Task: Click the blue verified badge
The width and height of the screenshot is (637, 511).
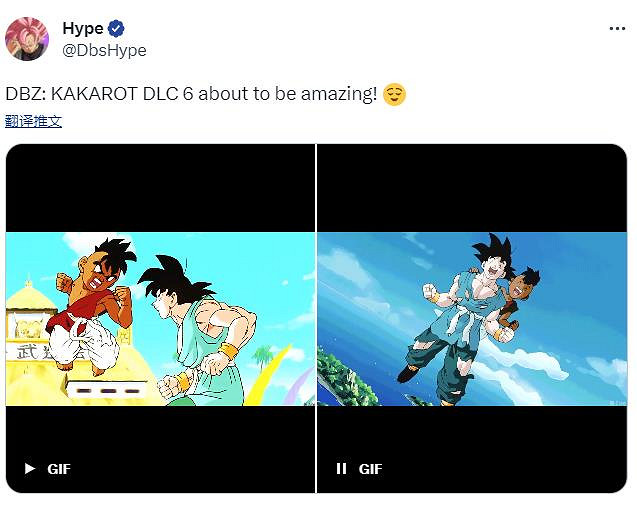Action: tap(117, 28)
